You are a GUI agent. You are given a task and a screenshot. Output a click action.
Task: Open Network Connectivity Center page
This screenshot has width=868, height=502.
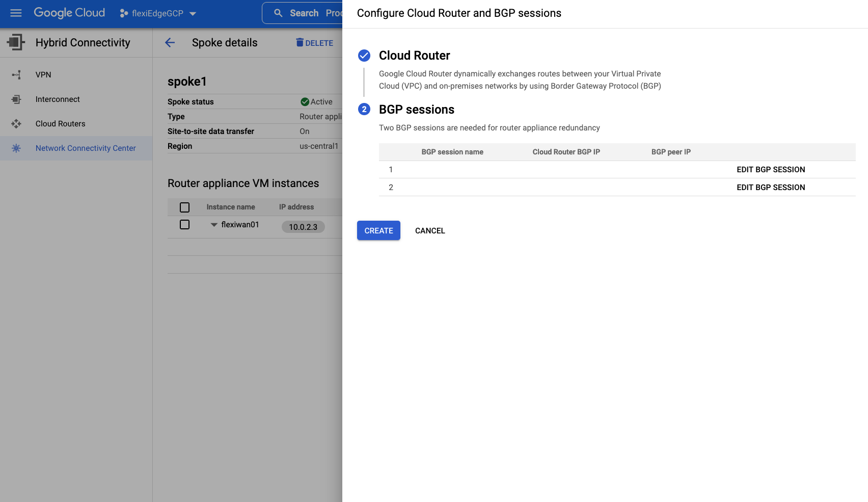click(x=76, y=148)
